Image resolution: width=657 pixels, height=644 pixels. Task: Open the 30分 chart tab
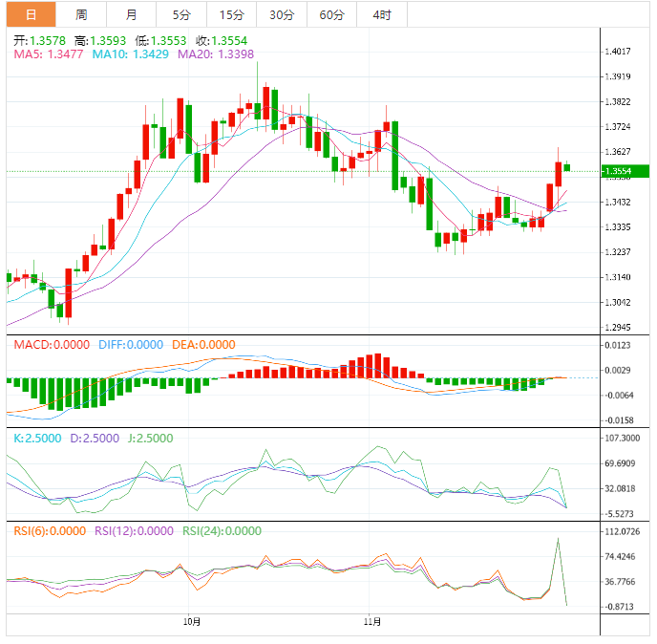click(282, 14)
